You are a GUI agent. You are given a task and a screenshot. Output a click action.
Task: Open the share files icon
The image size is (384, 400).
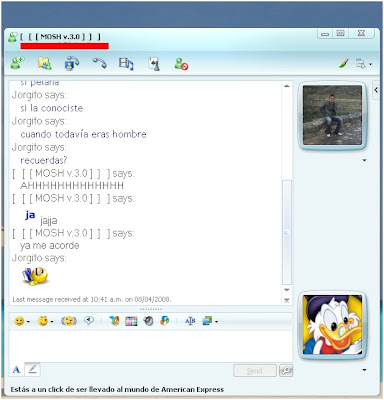(45, 63)
